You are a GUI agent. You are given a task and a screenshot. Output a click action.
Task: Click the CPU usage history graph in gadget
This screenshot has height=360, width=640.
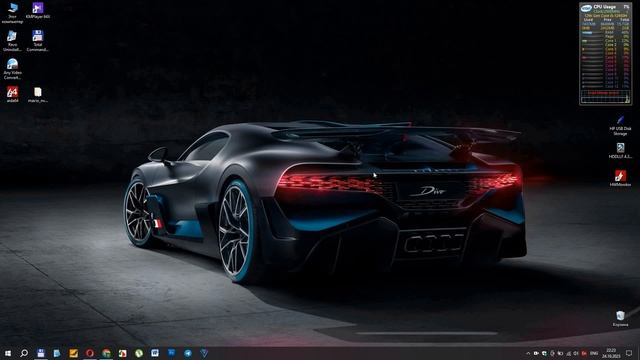tap(605, 97)
